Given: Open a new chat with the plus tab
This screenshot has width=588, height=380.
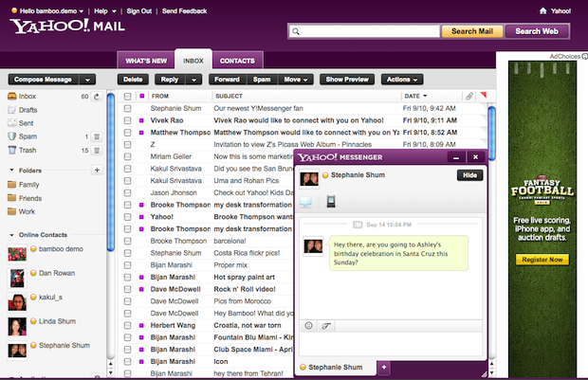Looking at the screenshot, I should (x=384, y=367).
